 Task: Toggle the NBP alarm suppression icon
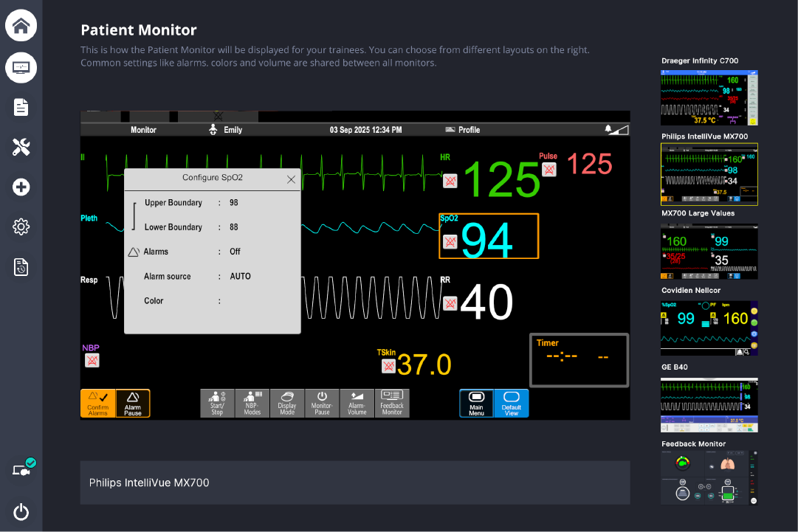click(92, 360)
